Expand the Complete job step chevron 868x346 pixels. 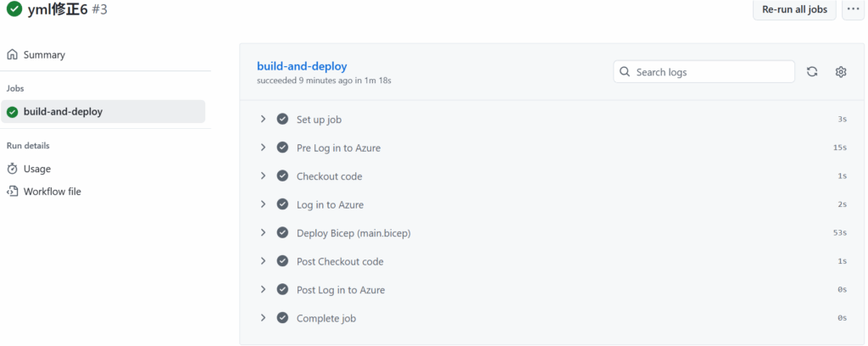point(264,318)
